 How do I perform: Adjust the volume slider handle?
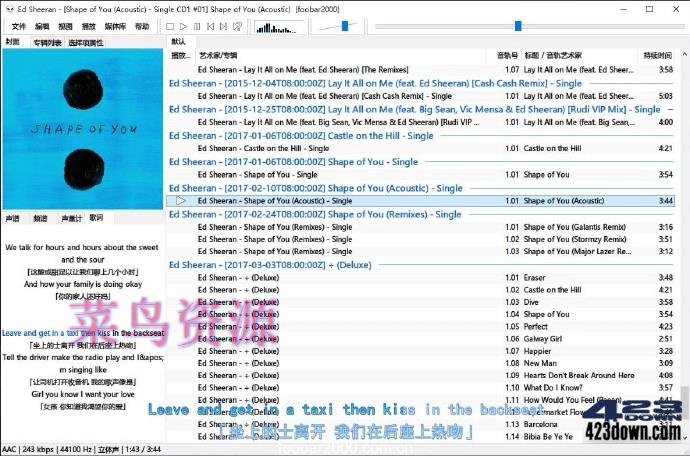pyautogui.click(x=345, y=26)
